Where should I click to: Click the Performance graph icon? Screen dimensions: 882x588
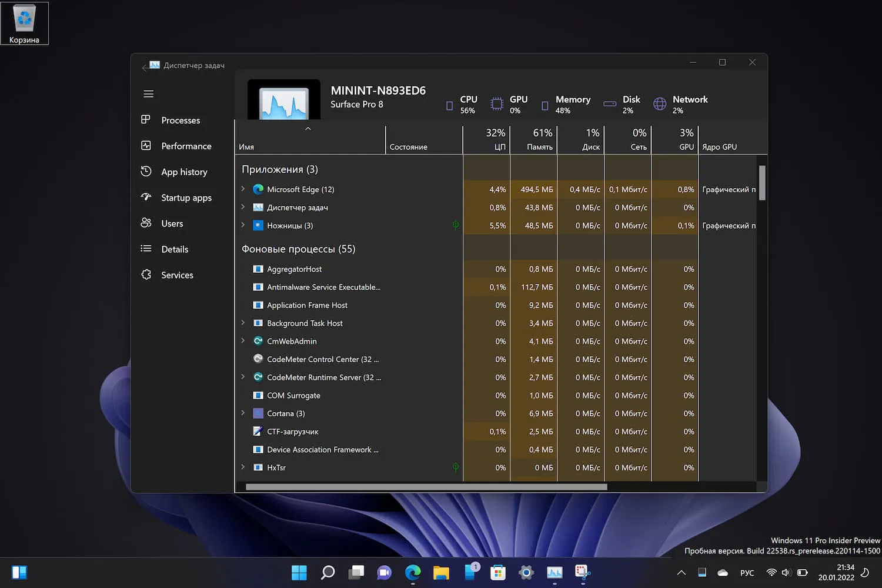[x=146, y=146]
